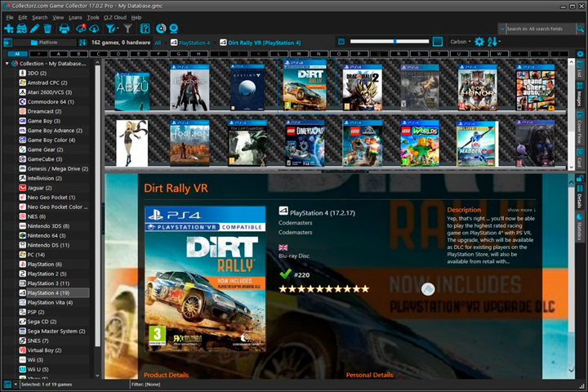Select 'PC (14)' in platform tree
Image resolution: width=588 pixels, height=392 pixels.
pos(36,255)
